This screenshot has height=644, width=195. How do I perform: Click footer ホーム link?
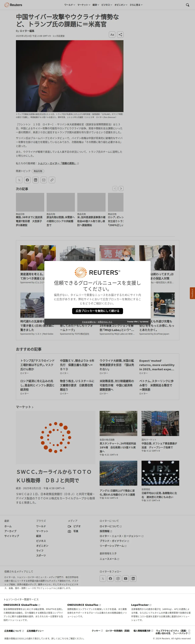pyautogui.click(x=8, y=526)
